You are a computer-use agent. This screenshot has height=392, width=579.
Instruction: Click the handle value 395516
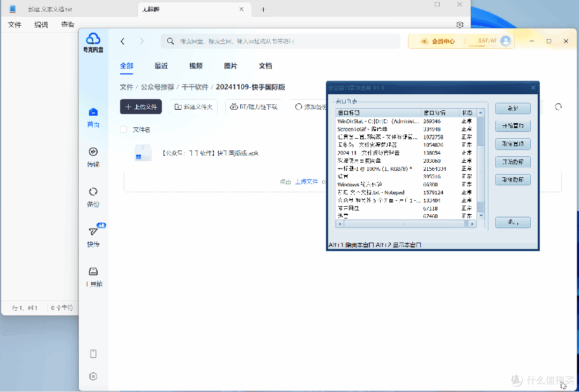pos(432,177)
